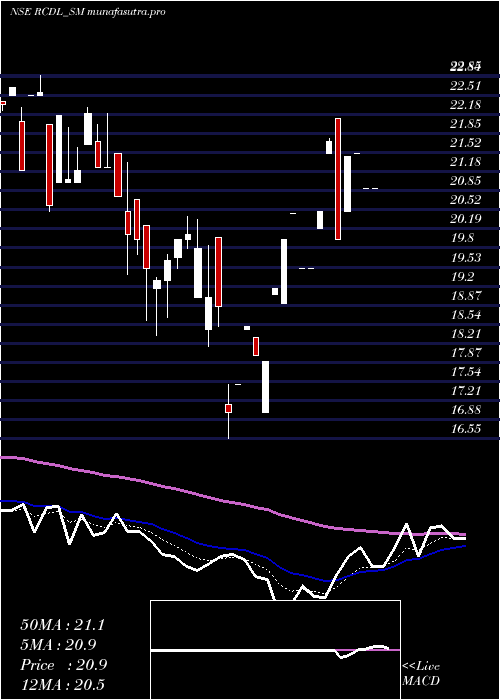Click the 21.85 price axis label
Screen dimensions: 500x700
pos(466,124)
